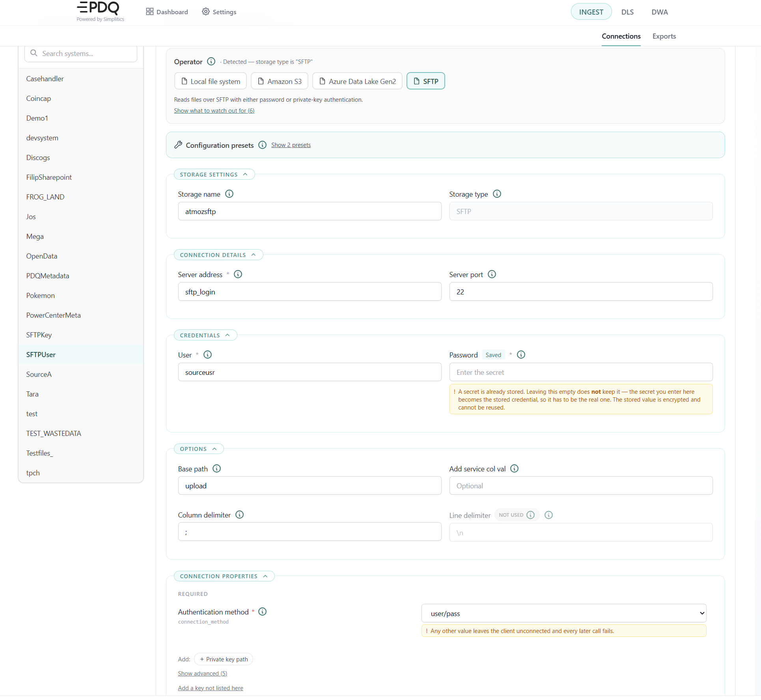Click the Show 2 presets link

[x=291, y=145]
